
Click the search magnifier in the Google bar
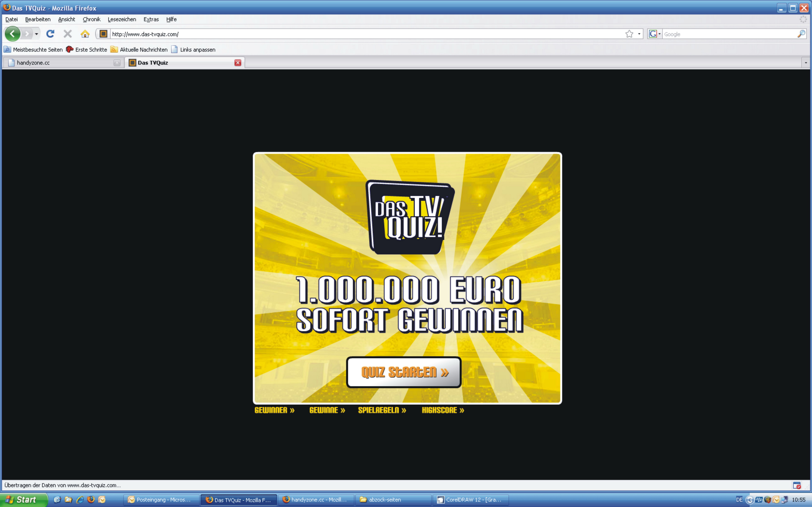click(x=802, y=34)
